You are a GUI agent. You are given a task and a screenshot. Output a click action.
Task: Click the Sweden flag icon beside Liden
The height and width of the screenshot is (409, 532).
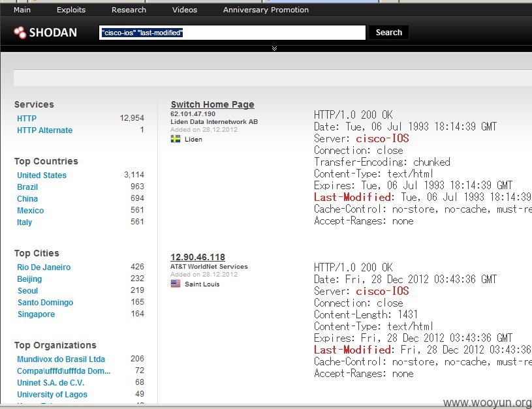[176, 139]
